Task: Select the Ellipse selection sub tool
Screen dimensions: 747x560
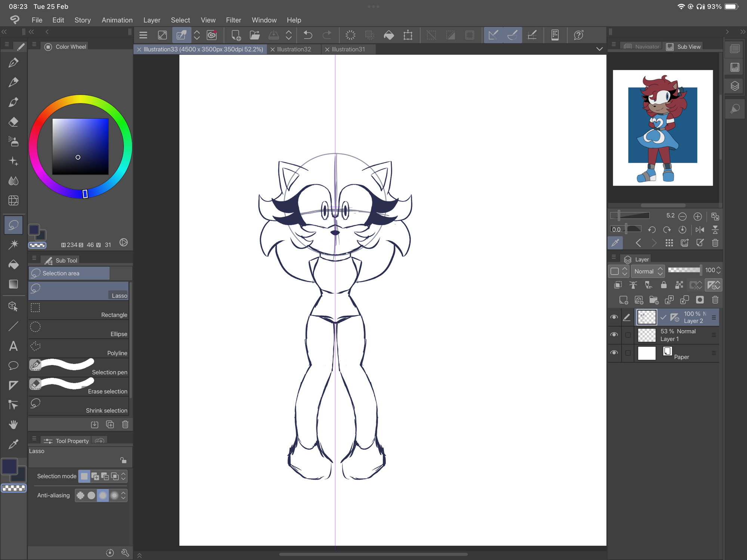Action: [x=79, y=329]
